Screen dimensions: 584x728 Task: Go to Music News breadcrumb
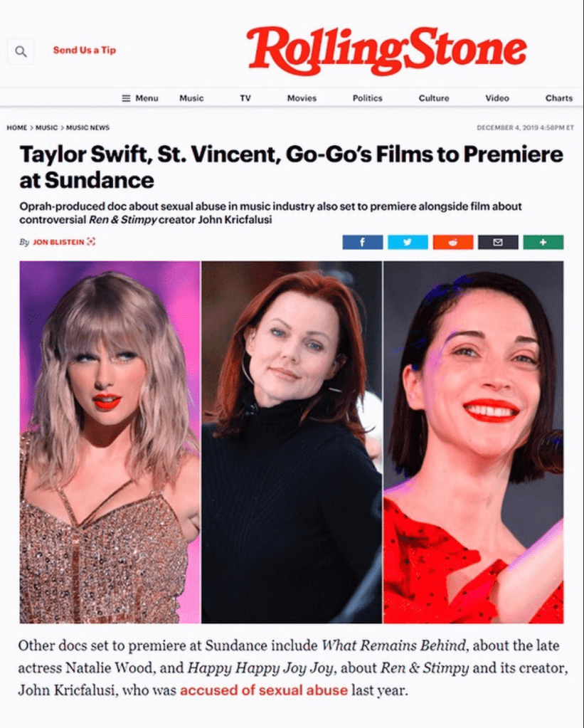(x=87, y=127)
